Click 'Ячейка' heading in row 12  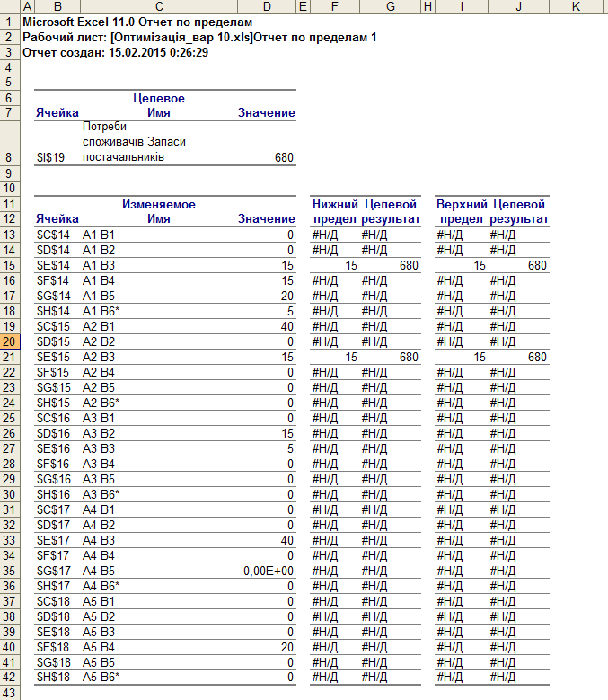coord(57,218)
